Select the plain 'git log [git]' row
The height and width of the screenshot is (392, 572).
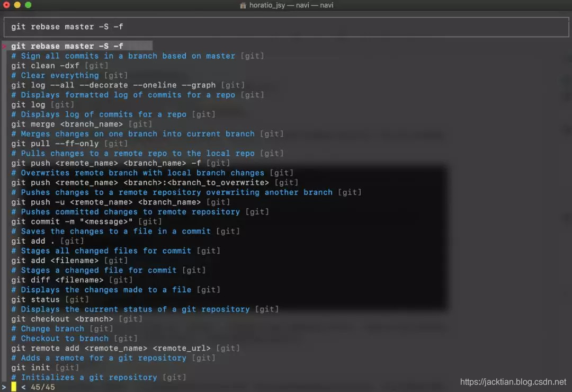43,105
